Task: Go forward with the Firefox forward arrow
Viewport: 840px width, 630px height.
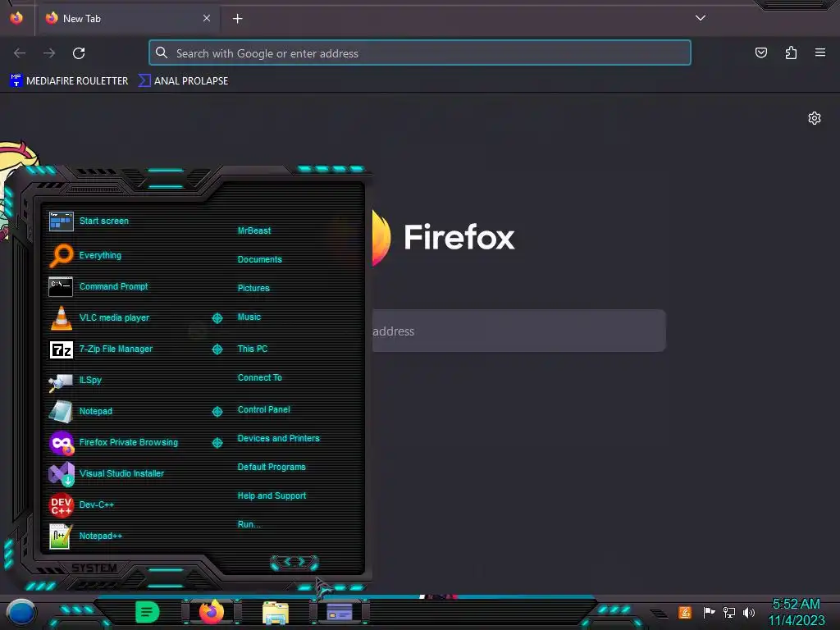Action: tap(49, 53)
